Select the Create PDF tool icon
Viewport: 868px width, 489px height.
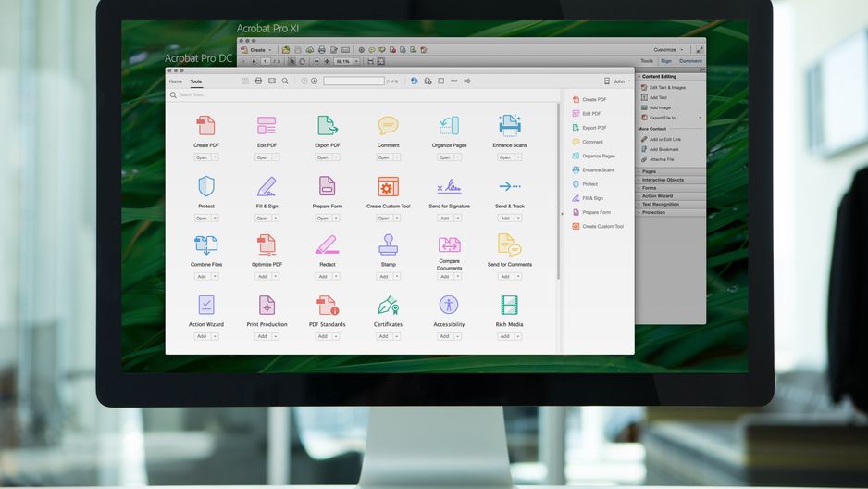tap(206, 126)
